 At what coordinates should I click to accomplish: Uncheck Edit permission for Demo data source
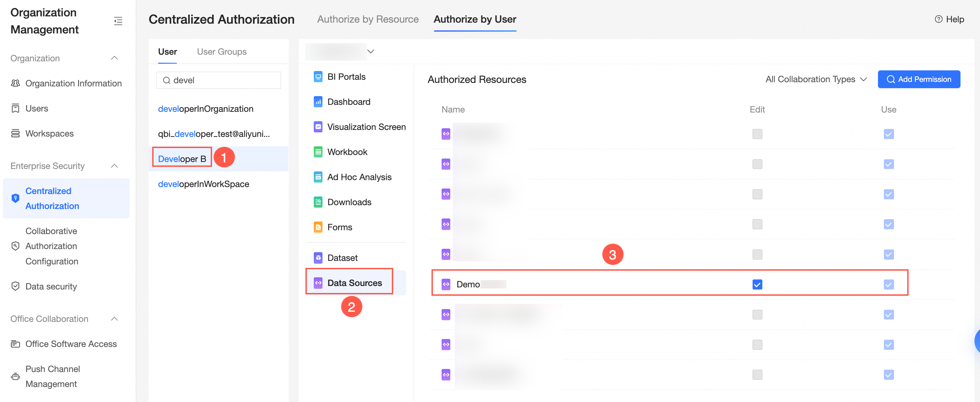point(757,284)
